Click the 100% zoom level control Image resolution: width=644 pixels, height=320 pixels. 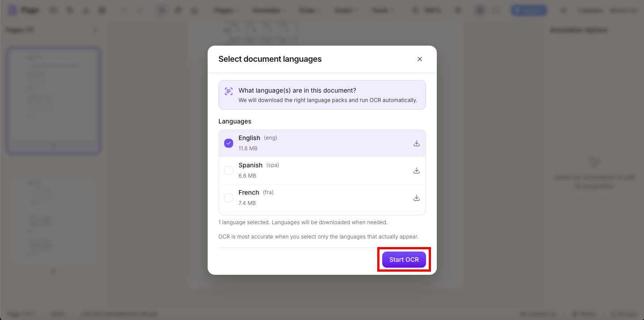(x=431, y=10)
